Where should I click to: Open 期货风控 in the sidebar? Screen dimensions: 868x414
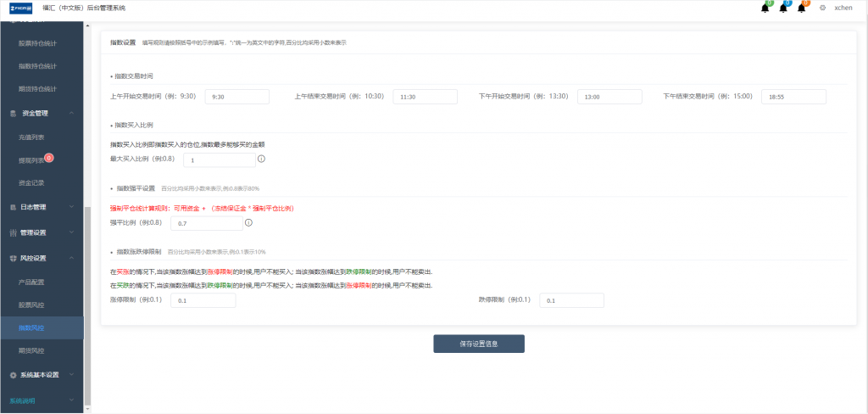(x=31, y=351)
